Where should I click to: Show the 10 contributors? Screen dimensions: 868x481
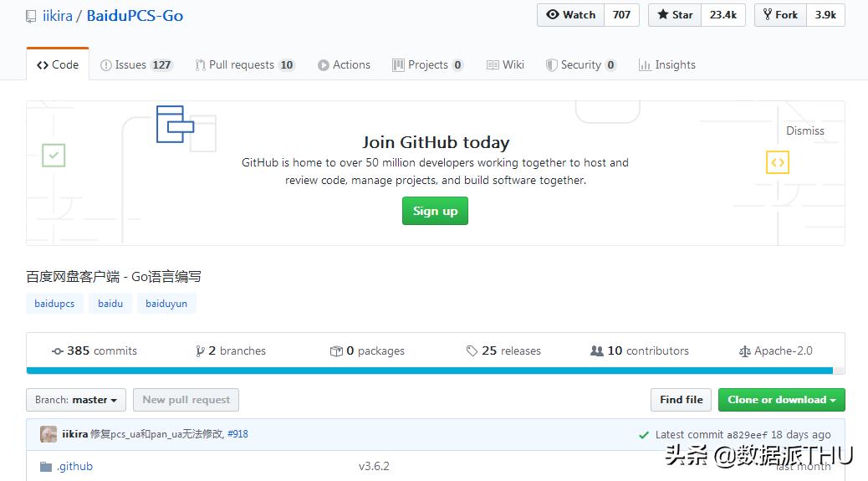click(640, 351)
